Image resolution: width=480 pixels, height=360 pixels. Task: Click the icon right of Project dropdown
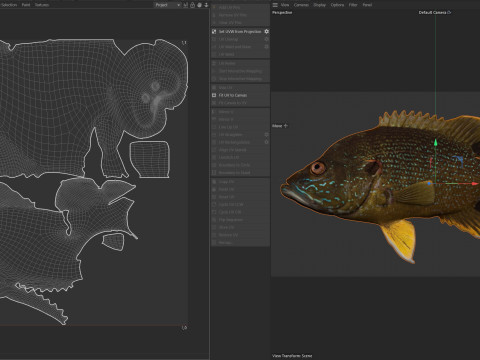coord(186,5)
